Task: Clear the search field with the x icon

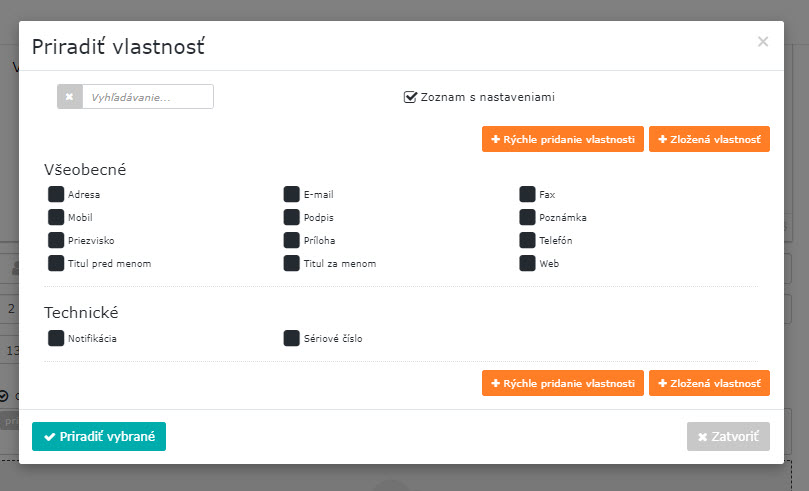Action: (70, 97)
